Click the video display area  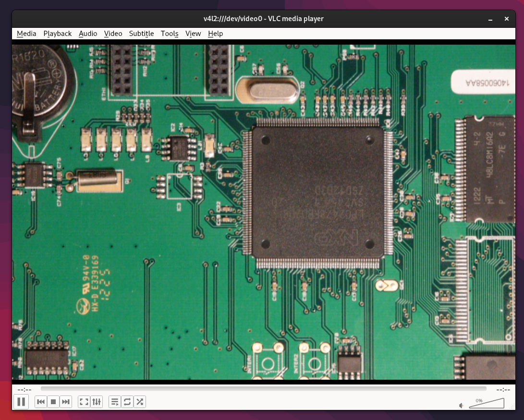click(264, 212)
